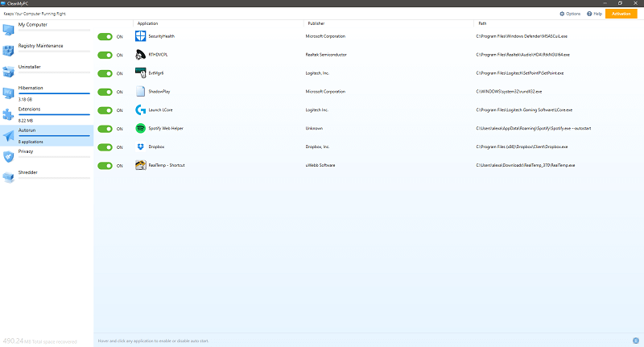Viewport: 644px width, 347px height.
Task: Click the 8 applications label under Autorun
Action: tap(31, 142)
